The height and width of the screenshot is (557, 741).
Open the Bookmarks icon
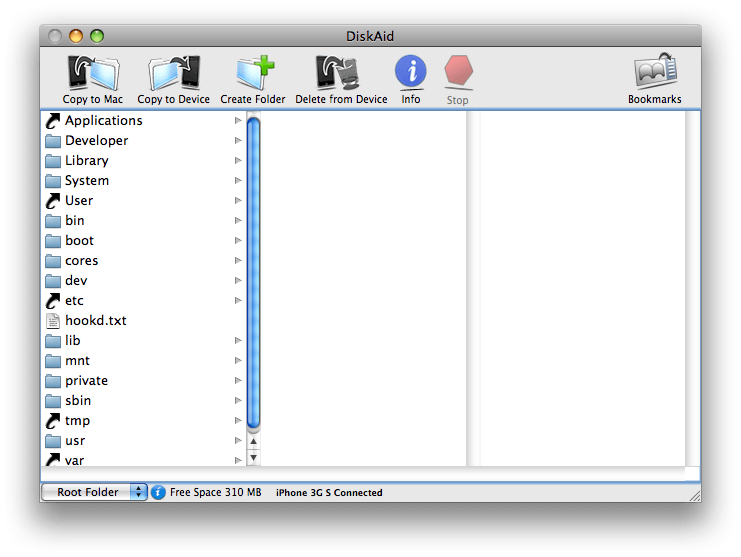tap(655, 74)
